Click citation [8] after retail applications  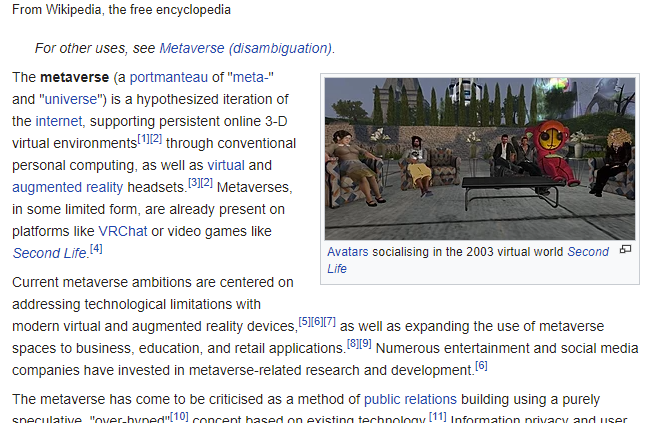tap(352, 343)
